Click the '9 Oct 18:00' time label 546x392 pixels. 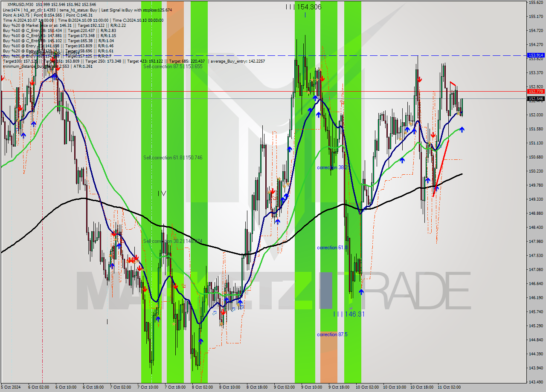(x=339, y=387)
